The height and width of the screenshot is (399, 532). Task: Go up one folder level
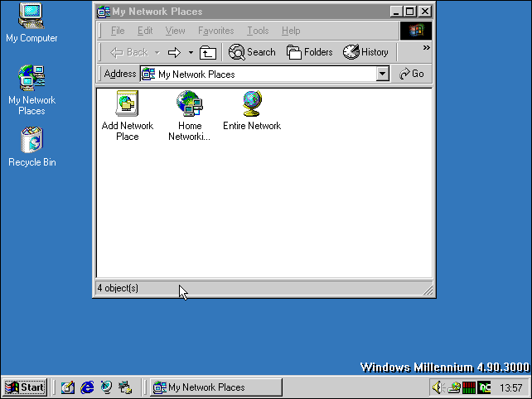click(208, 52)
